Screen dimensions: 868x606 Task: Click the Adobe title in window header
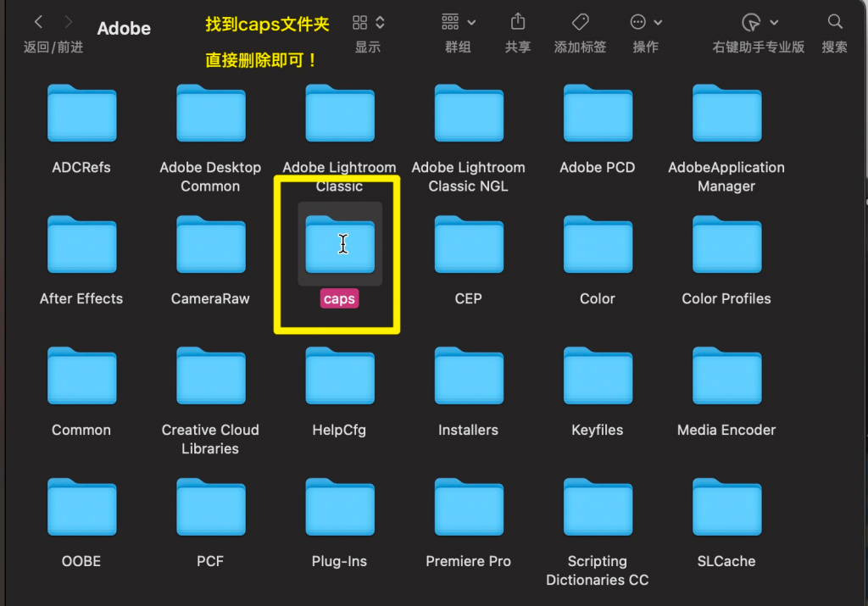pyautogui.click(x=124, y=28)
